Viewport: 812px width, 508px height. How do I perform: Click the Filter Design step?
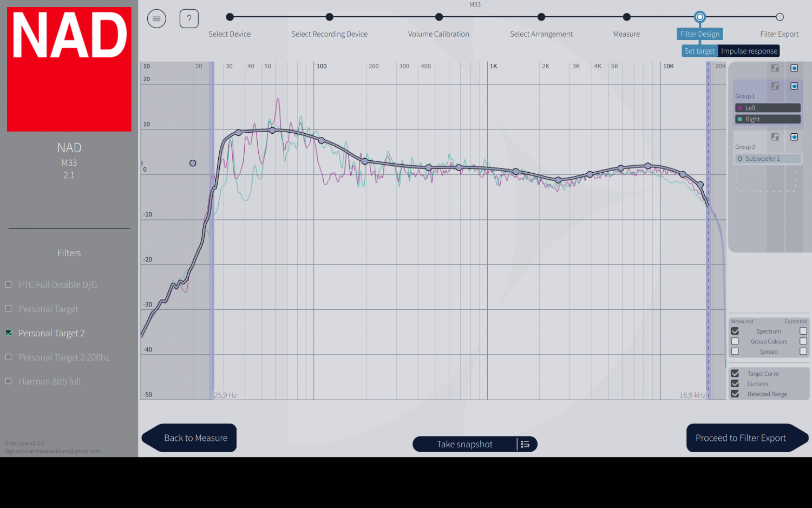click(x=700, y=34)
